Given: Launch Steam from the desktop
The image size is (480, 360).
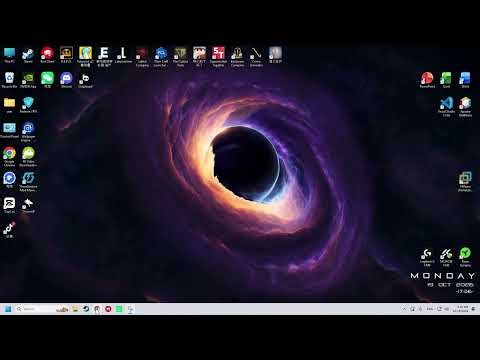Looking at the screenshot, I should coord(28,55).
